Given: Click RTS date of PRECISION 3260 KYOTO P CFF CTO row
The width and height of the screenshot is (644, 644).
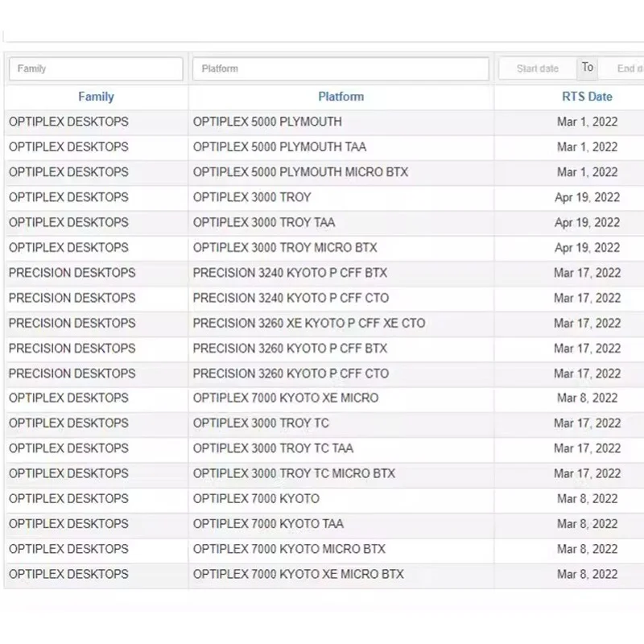Looking at the screenshot, I should [588, 374].
